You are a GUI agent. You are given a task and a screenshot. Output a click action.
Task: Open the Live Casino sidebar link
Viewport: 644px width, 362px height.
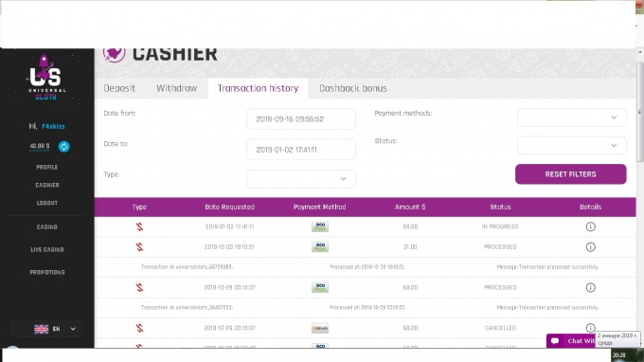point(47,249)
